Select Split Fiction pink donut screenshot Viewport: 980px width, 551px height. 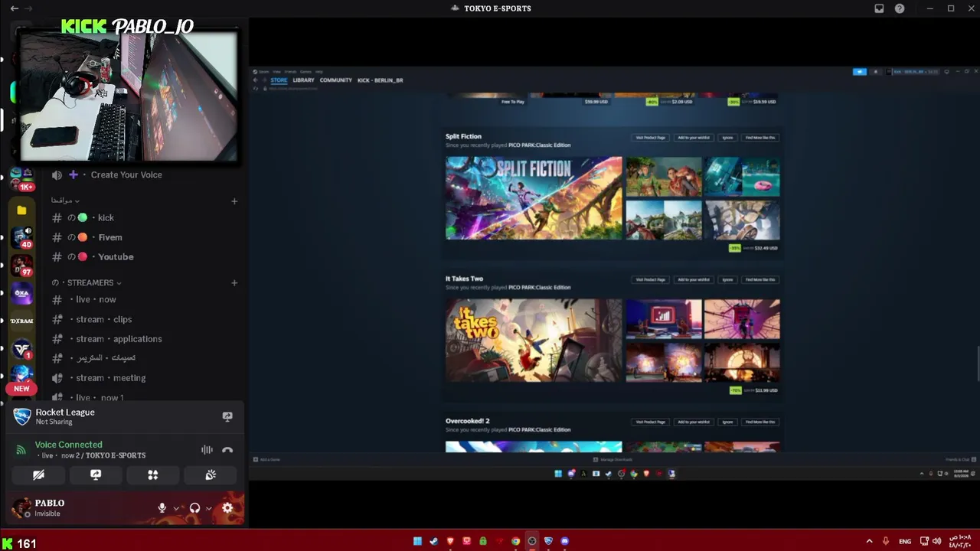(742, 177)
